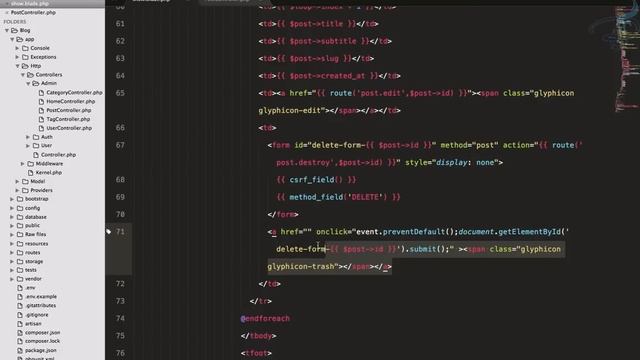Open the composer.json file
Viewport: 640px width, 360px height.
point(42,333)
